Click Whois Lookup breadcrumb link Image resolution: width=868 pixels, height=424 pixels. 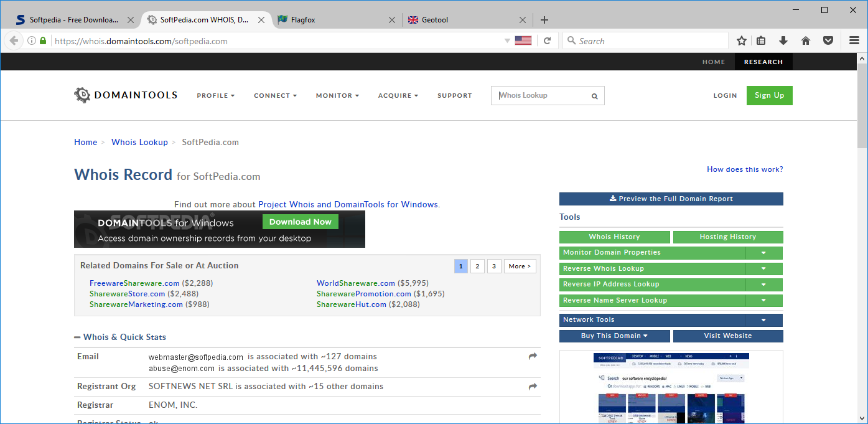139,143
